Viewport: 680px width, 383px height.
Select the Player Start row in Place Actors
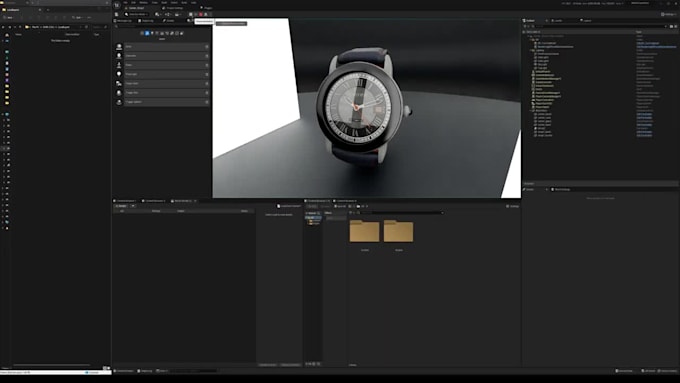pyautogui.click(x=167, y=83)
